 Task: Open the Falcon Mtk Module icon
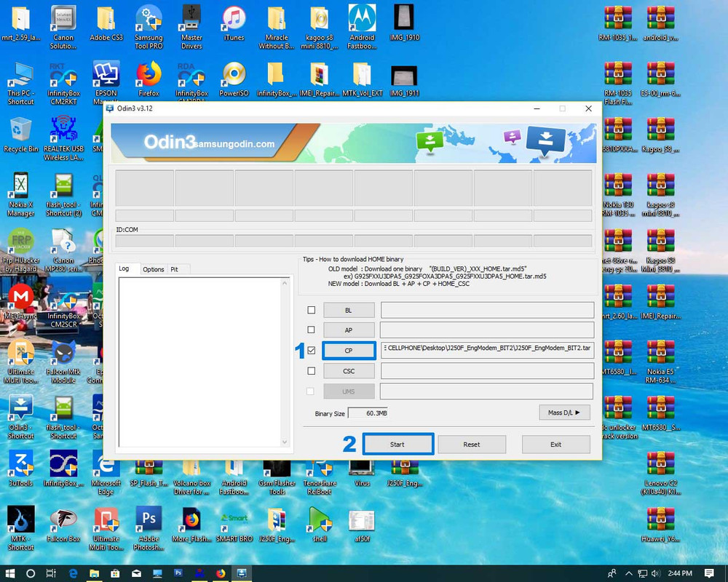[x=63, y=362]
